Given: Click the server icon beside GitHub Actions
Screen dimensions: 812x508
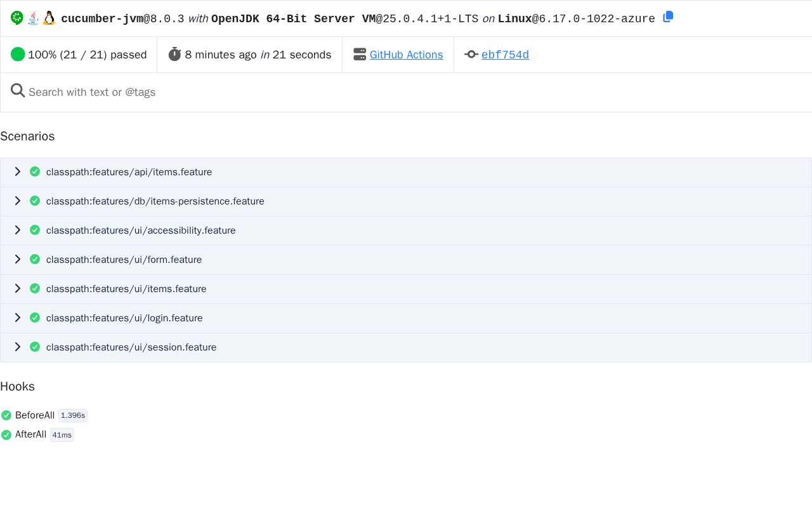Looking at the screenshot, I should click(360, 55).
